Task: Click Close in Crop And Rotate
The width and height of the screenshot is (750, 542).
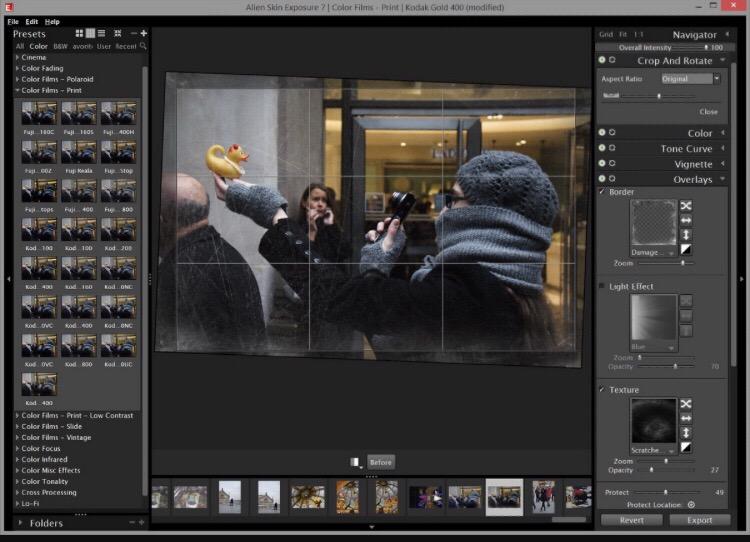Action: (x=708, y=111)
